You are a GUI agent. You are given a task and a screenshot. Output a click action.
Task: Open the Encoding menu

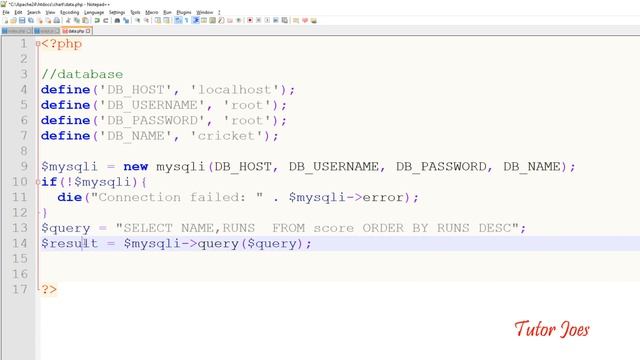pos(69,12)
